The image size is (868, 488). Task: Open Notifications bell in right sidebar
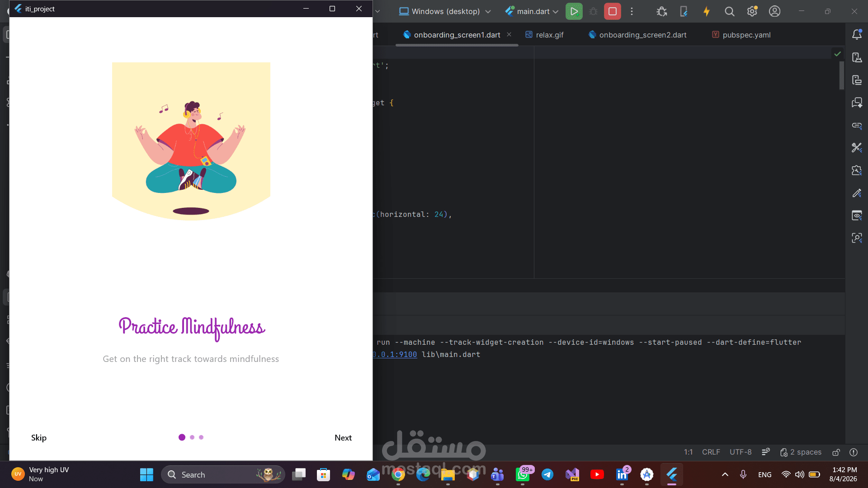[857, 34]
